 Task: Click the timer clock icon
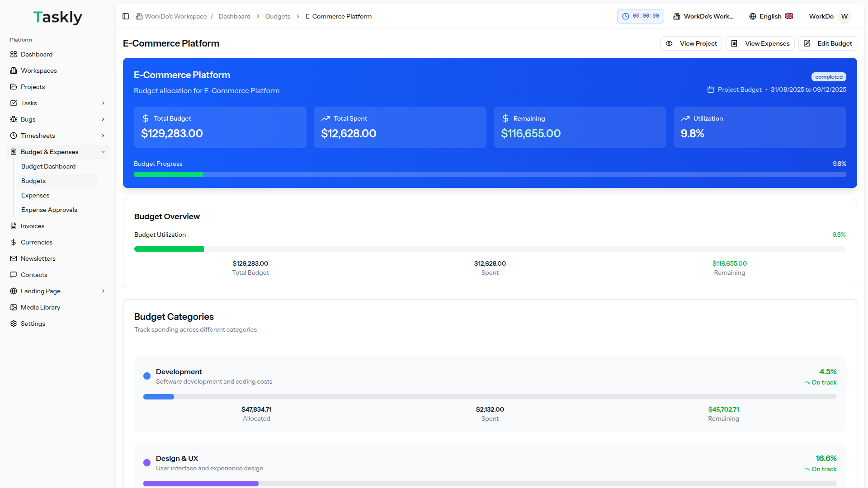pyautogui.click(x=626, y=16)
